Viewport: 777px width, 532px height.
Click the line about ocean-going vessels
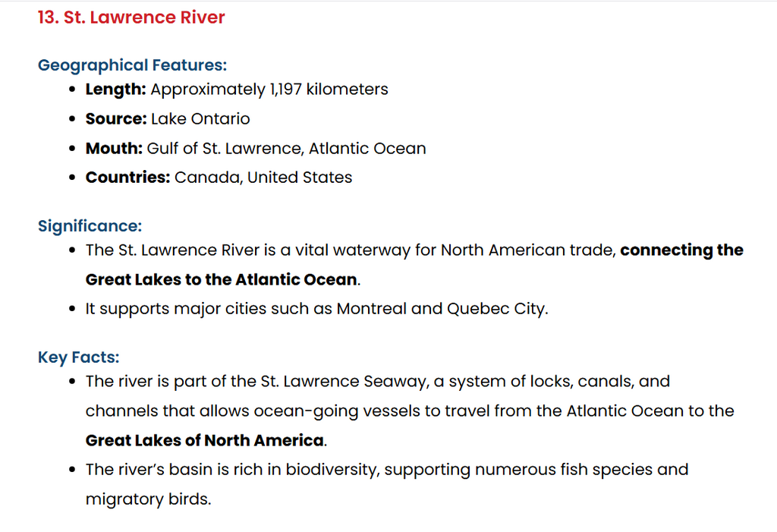point(410,411)
